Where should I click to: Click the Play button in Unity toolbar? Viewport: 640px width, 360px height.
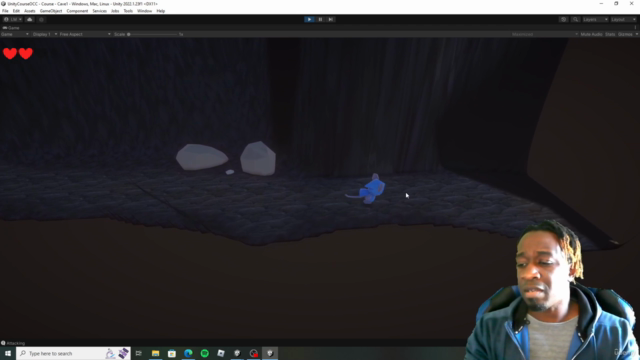tap(309, 19)
